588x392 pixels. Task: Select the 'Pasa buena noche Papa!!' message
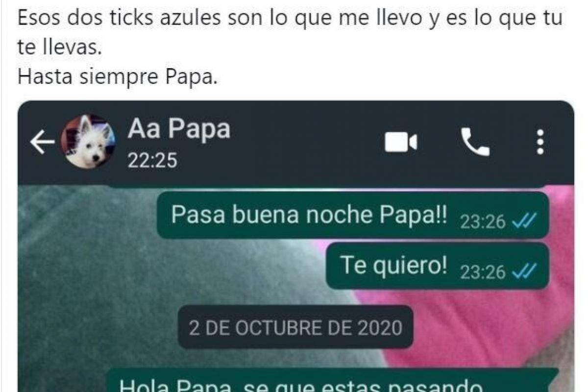click(353, 216)
